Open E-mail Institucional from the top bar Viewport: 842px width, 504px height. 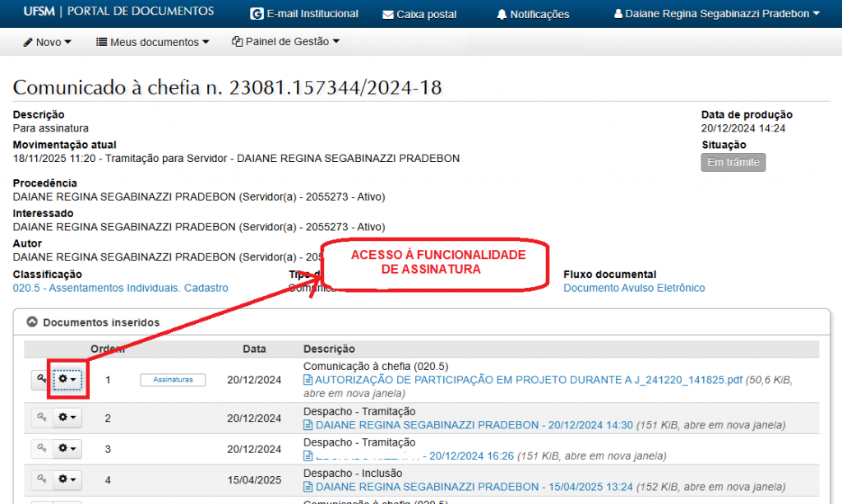[304, 14]
